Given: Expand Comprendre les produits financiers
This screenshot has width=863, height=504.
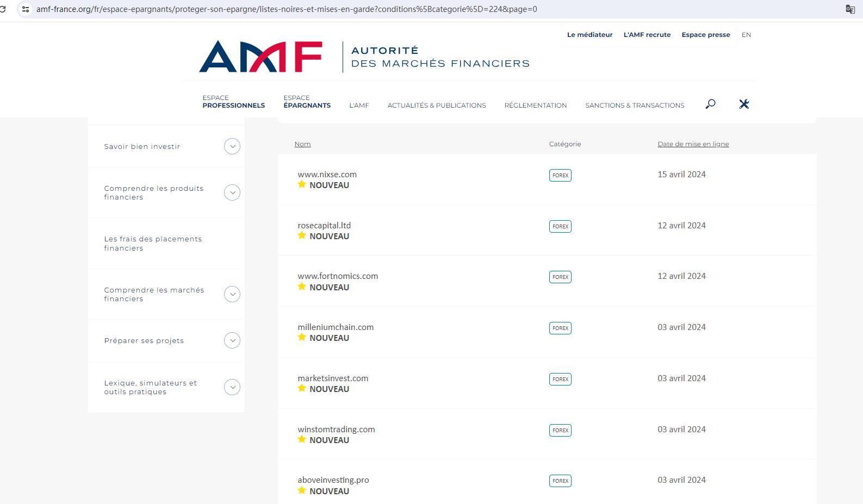Looking at the screenshot, I should click(x=232, y=192).
